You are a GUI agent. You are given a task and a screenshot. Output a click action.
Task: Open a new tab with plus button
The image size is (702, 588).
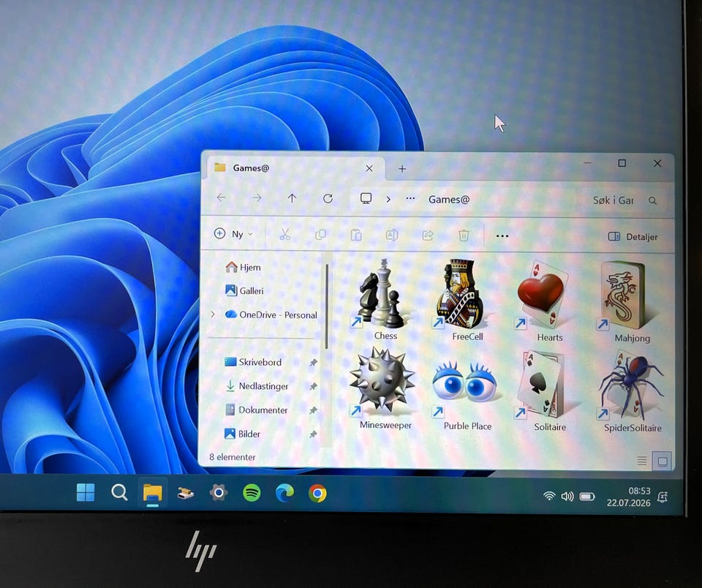point(402,169)
